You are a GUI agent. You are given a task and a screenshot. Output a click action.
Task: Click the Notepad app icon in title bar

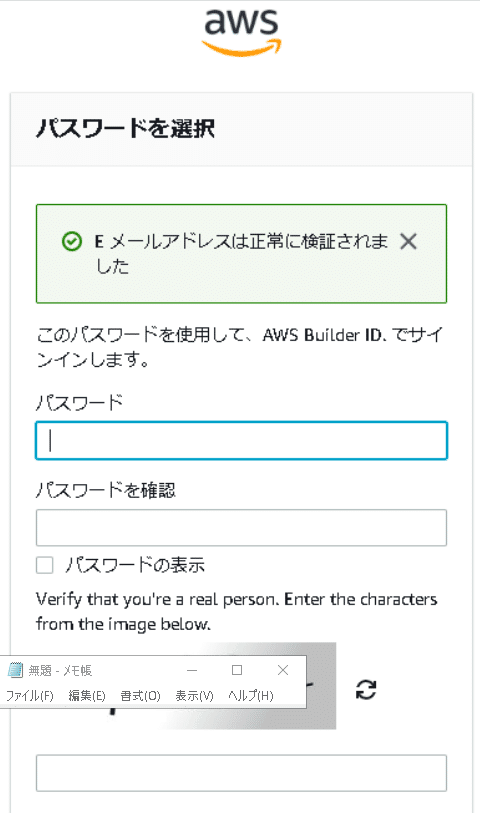tap(15, 670)
